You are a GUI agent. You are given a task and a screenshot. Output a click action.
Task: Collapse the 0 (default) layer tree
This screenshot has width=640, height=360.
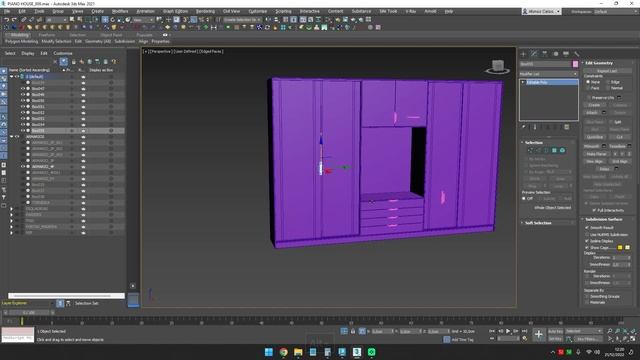(x=12, y=76)
